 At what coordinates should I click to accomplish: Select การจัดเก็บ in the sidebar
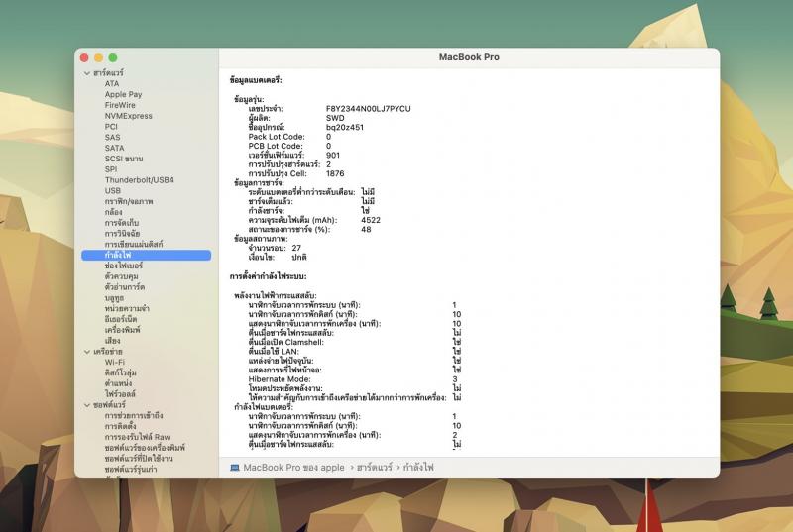tap(122, 223)
